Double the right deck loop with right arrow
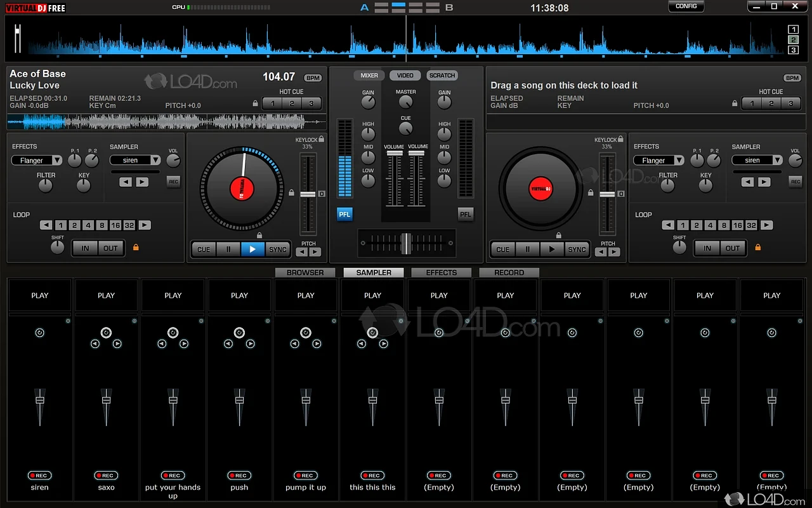The height and width of the screenshot is (508, 812). click(x=767, y=225)
